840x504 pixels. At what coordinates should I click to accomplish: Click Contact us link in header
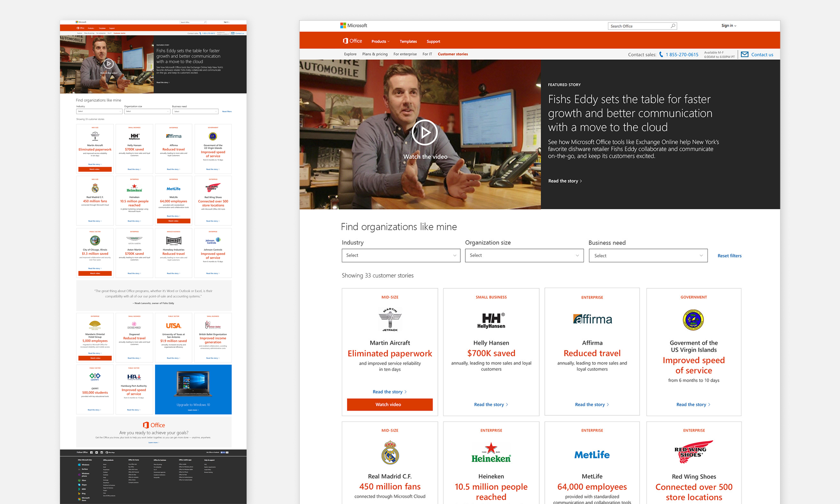(x=762, y=55)
